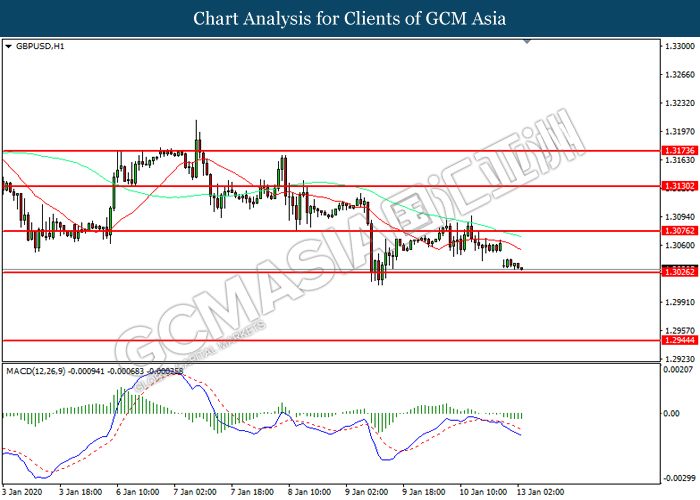
Task: Click the 7 Jan 02:00 time label
Action: (x=195, y=492)
